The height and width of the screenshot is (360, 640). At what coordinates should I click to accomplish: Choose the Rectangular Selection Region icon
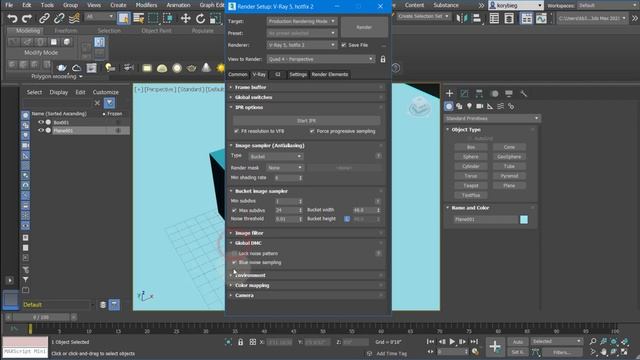[153, 18]
